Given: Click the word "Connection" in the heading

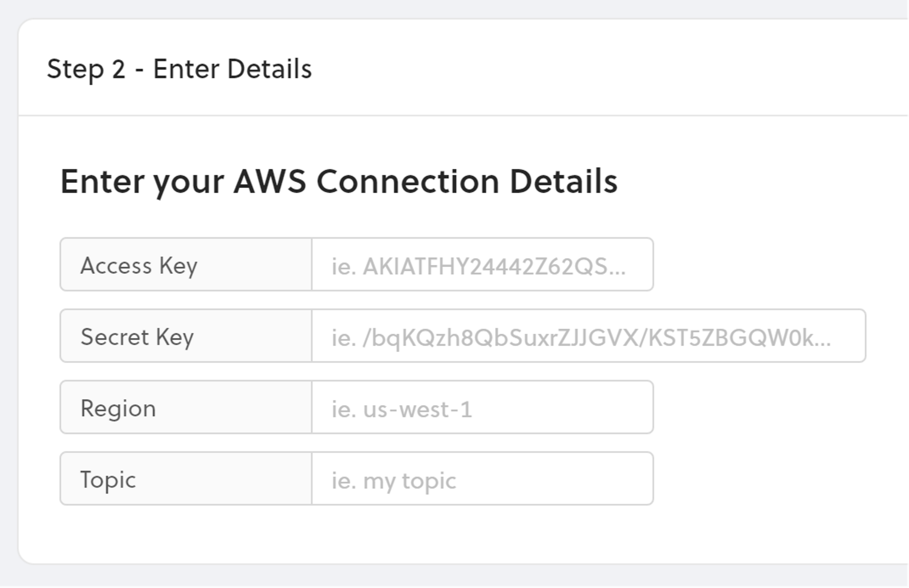Looking at the screenshot, I should (408, 181).
